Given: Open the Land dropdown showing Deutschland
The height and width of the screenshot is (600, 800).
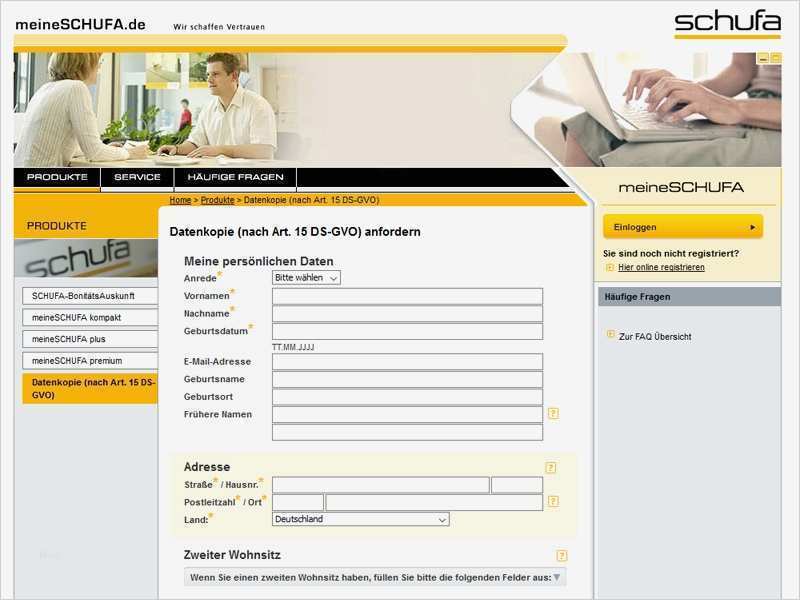Looking at the screenshot, I should (x=361, y=519).
